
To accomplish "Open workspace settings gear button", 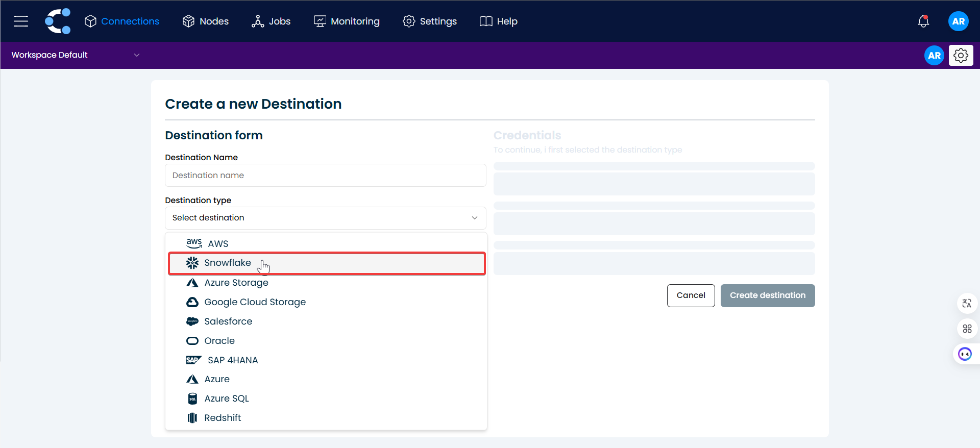I will pyautogui.click(x=961, y=55).
